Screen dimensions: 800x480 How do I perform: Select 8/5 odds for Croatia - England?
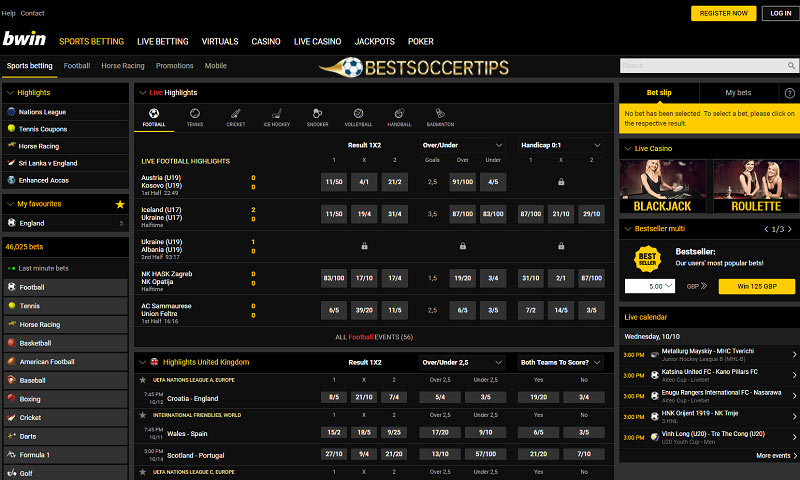334,397
